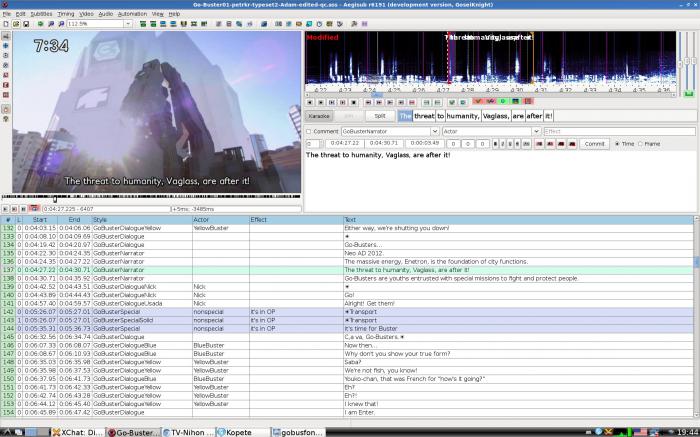The image size is (700, 437).
Task: Pause the video playback
Action: pyautogui.click(x=23, y=208)
